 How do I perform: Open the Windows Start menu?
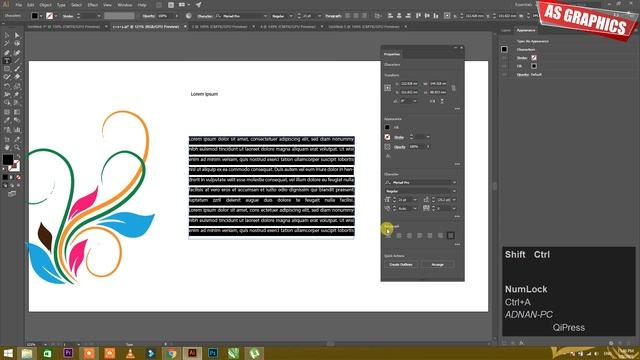[7, 353]
